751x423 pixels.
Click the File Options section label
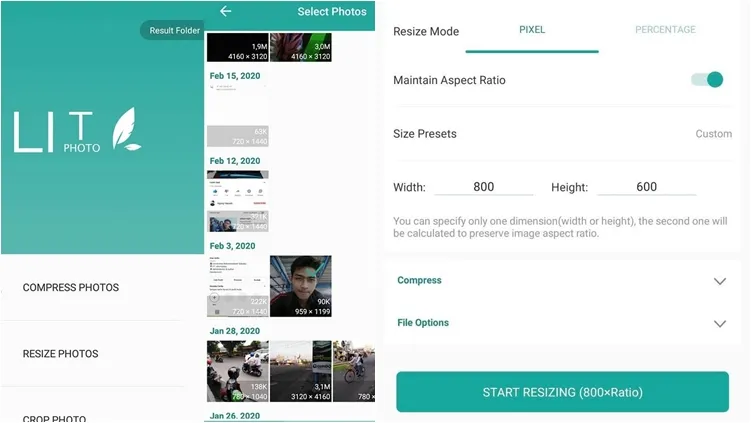click(x=423, y=323)
